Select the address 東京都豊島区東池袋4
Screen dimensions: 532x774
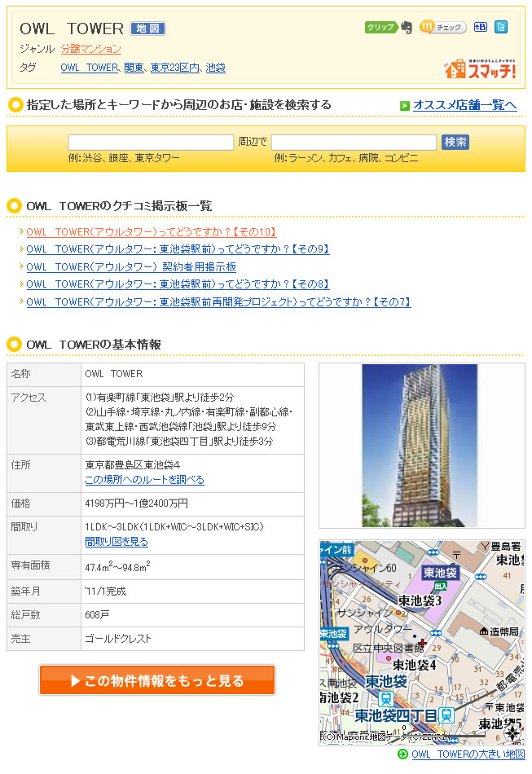(x=133, y=465)
